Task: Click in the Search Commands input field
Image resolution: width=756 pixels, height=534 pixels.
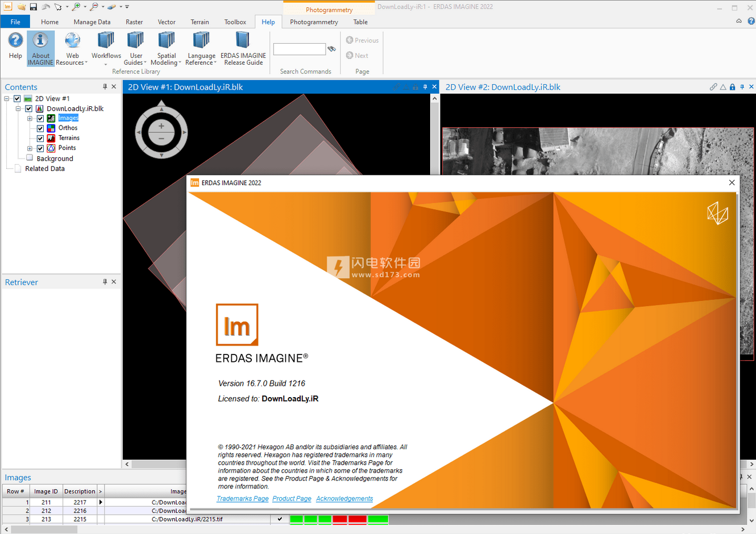Action: point(299,49)
